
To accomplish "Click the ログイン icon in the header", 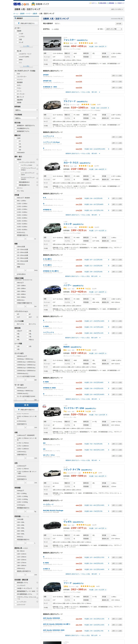I will (x=91, y=3).
